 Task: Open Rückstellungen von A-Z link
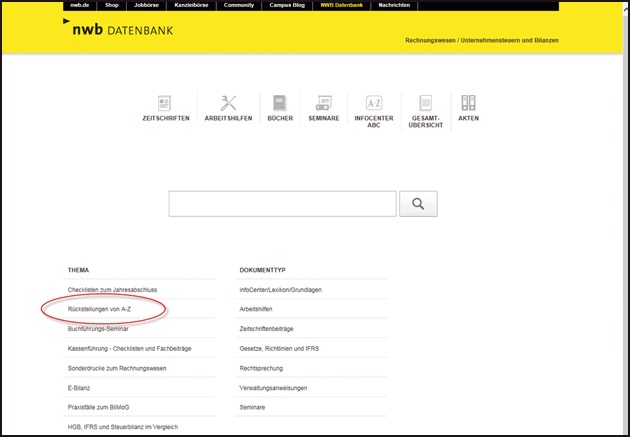click(x=99, y=309)
